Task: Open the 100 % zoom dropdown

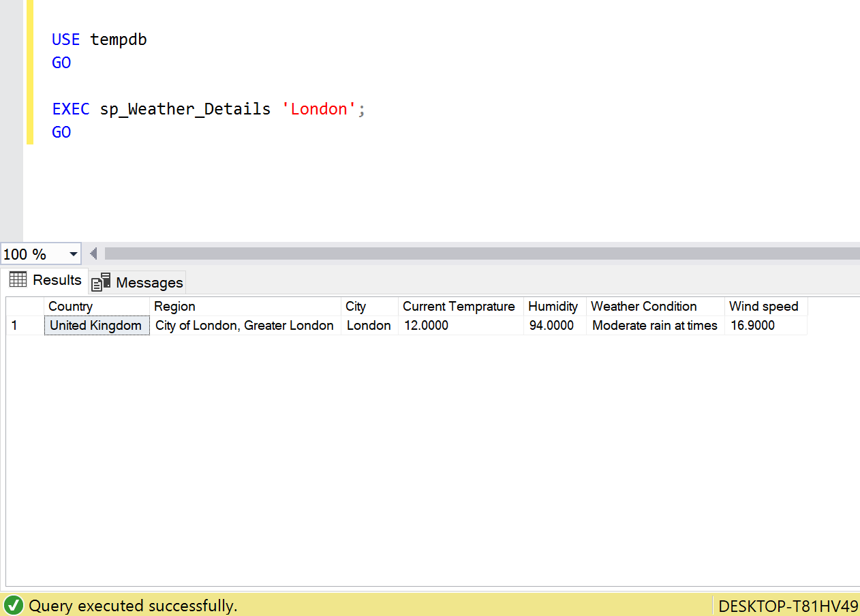Action: [73, 254]
